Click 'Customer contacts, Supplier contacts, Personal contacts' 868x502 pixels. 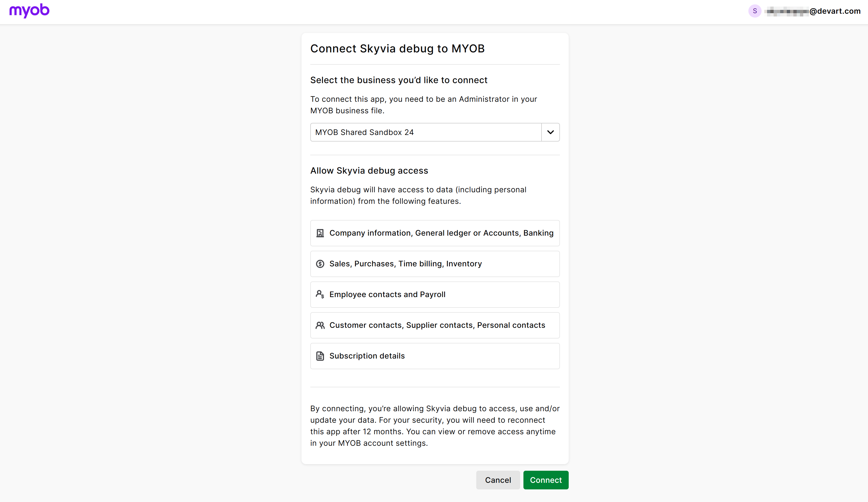pyautogui.click(x=437, y=325)
